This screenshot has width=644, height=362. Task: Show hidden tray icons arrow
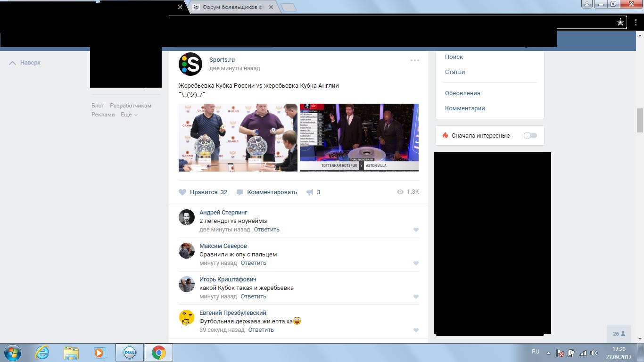pos(548,353)
